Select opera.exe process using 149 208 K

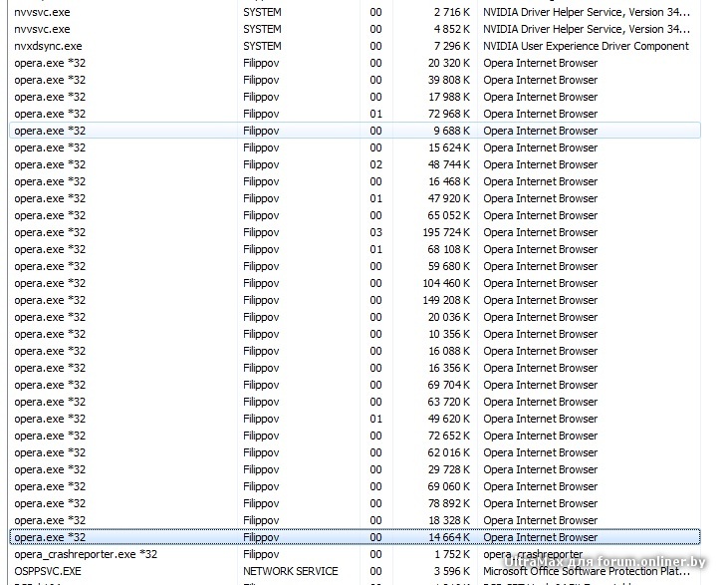click(355, 300)
